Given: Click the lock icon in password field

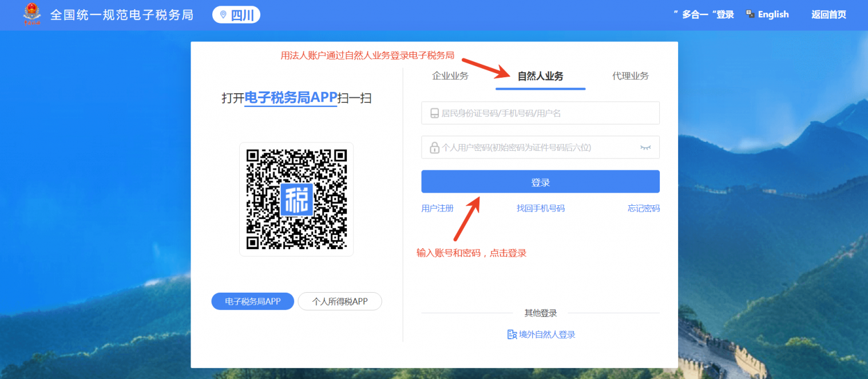Looking at the screenshot, I should pos(434,147).
